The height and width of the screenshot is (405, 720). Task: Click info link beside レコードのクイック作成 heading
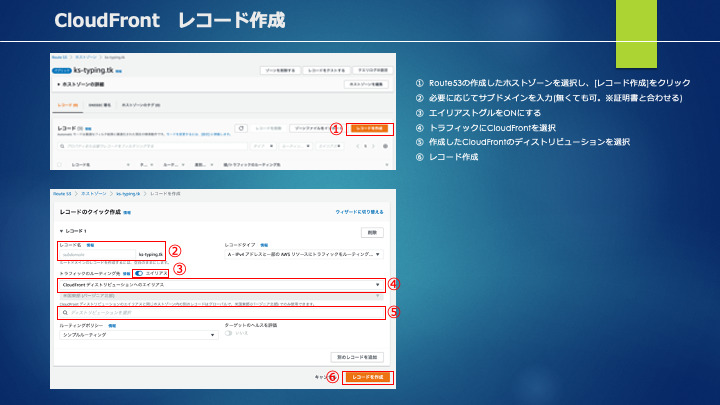tap(127, 213)
